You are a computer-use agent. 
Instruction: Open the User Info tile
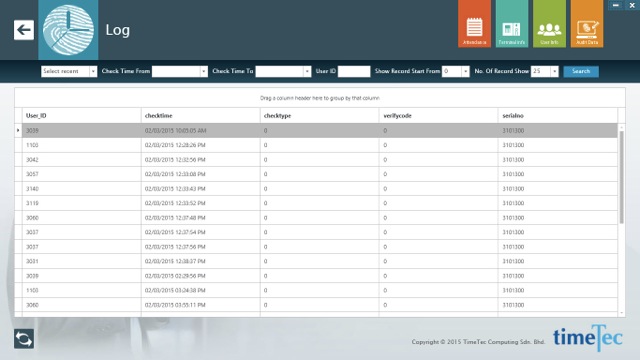(x=549, y=24)
